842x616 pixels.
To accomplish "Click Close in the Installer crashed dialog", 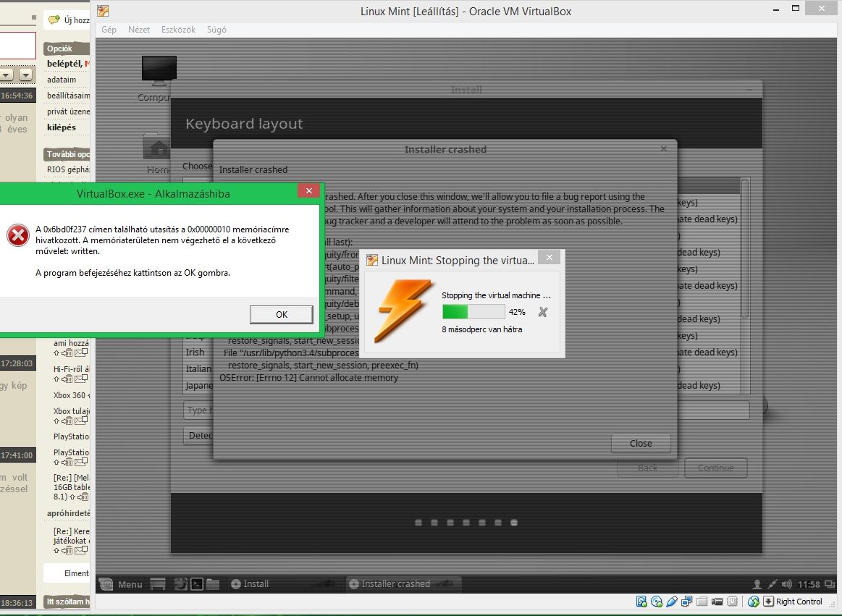I will (x=641, y=443).
